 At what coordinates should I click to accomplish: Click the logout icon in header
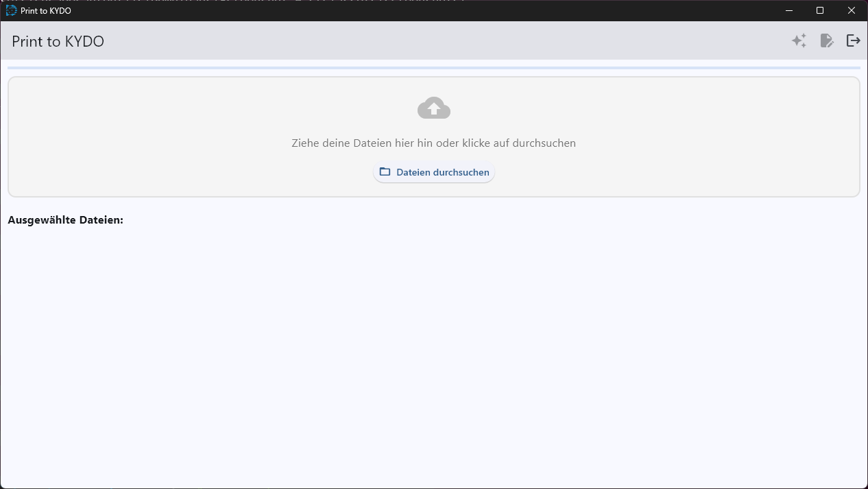click(854, 41)
